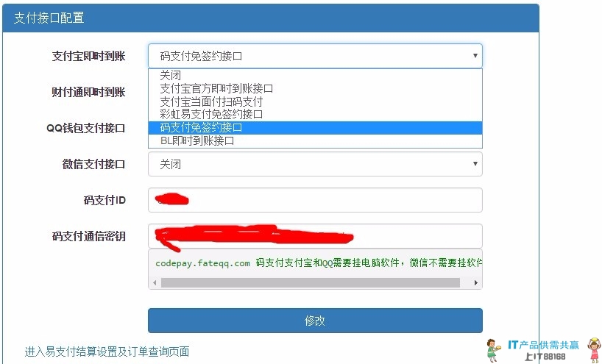Open the 支付宝即时到账 dropdown
602x364 pixels.
click(315, 56)
